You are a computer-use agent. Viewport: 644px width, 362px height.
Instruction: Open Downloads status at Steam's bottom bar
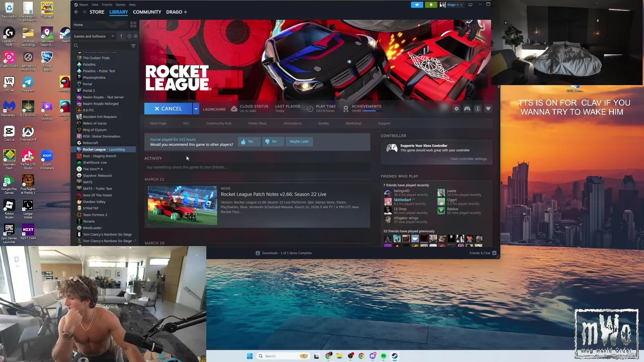tap(284, 253)
